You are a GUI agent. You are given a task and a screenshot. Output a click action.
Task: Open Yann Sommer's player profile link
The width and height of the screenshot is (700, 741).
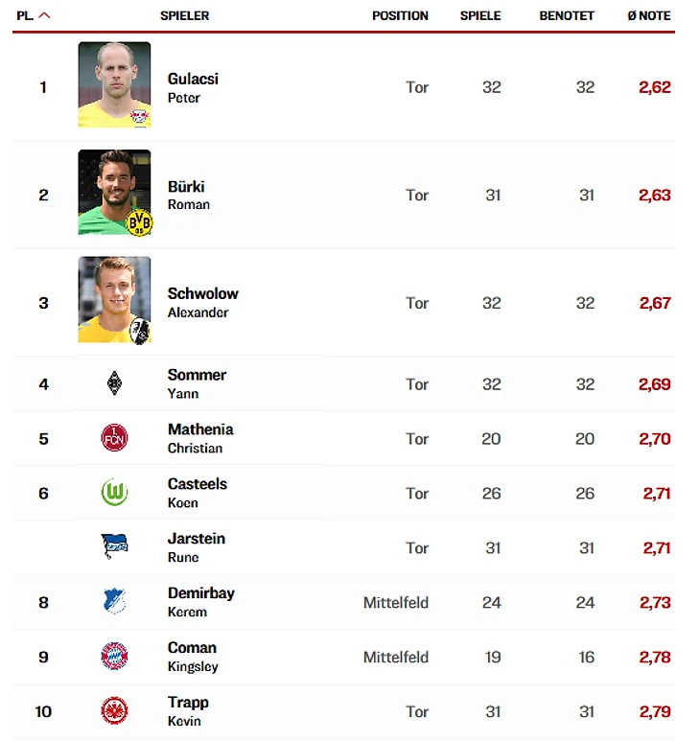pos(197,376)
